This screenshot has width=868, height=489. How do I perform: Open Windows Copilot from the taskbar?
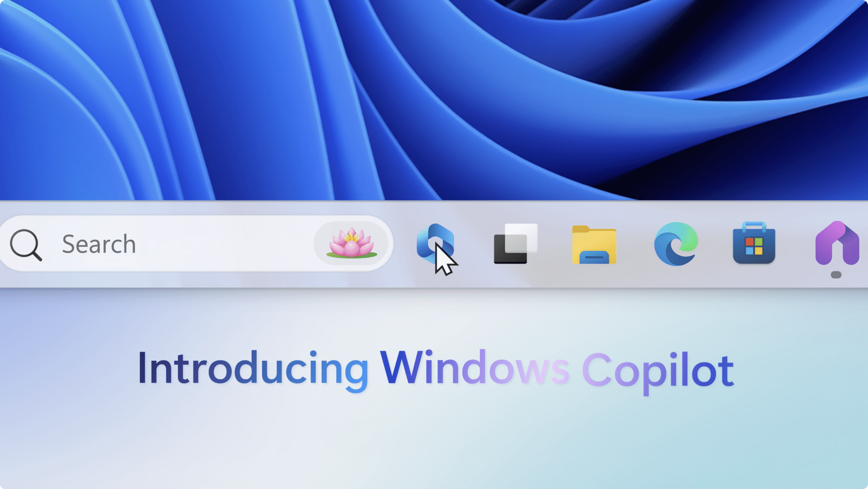tap(435, 243)
